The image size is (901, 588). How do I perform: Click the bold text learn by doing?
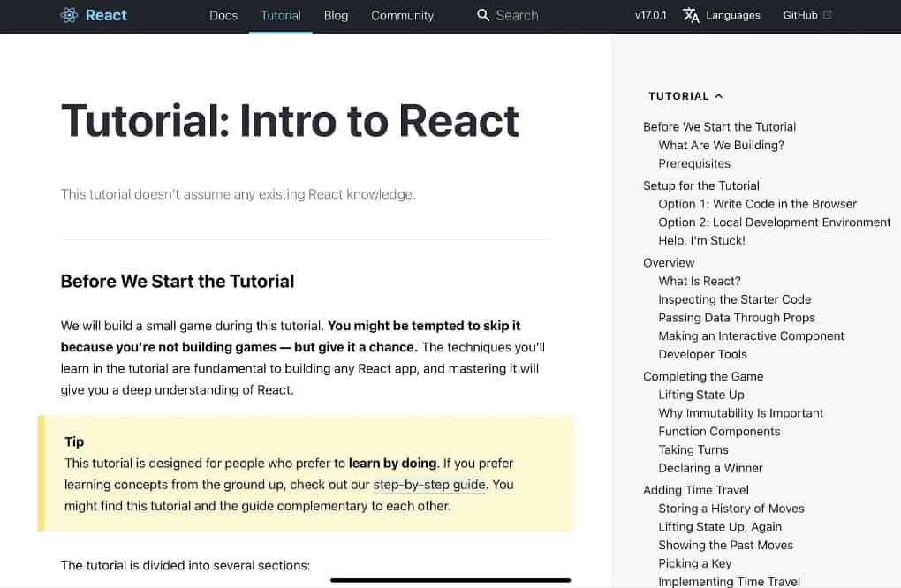pyautogui.click(x=392, y=463)
